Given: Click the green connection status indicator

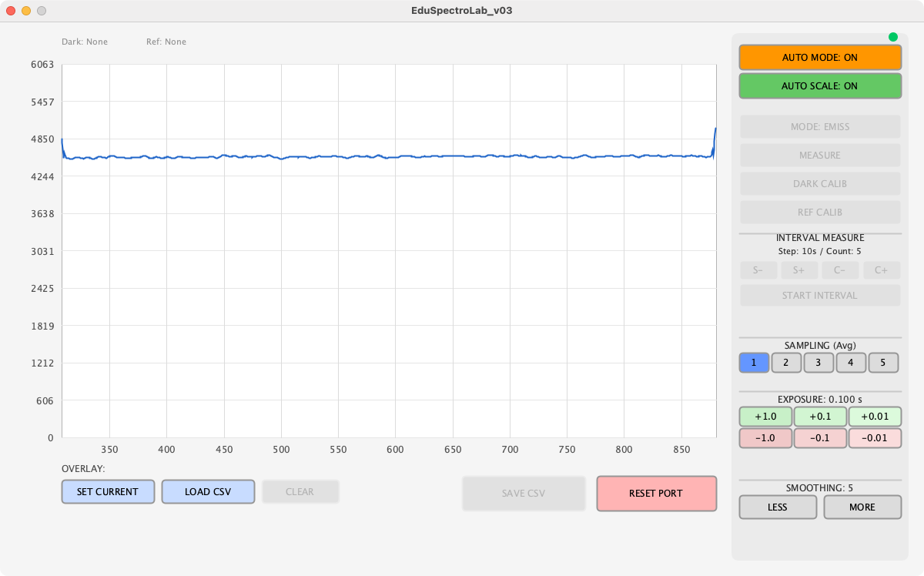Looking at the screenshot, I should (893, 37).
